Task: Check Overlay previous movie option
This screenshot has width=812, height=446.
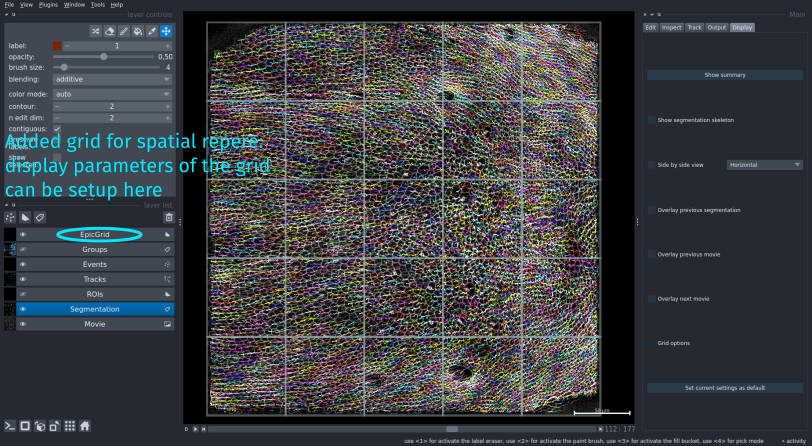Action: point(652,254)
